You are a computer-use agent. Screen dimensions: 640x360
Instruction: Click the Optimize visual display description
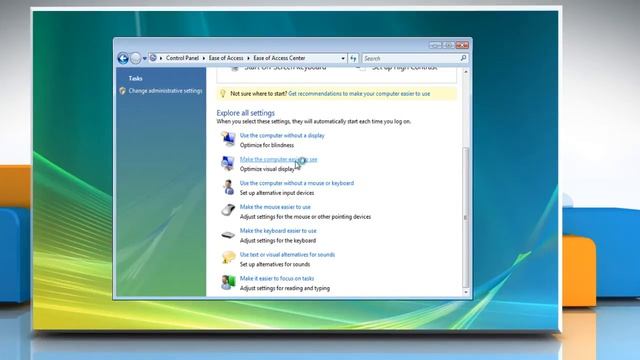coord(267,169)
